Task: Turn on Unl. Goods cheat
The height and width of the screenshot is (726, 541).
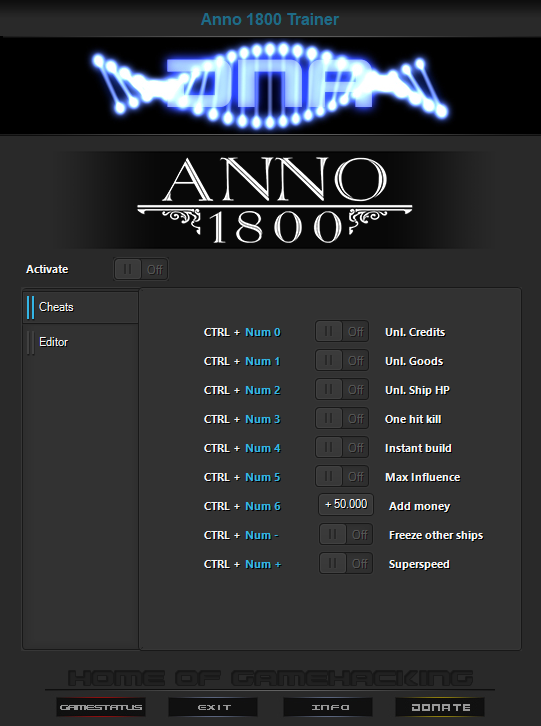Action: [x=342, y=360]
